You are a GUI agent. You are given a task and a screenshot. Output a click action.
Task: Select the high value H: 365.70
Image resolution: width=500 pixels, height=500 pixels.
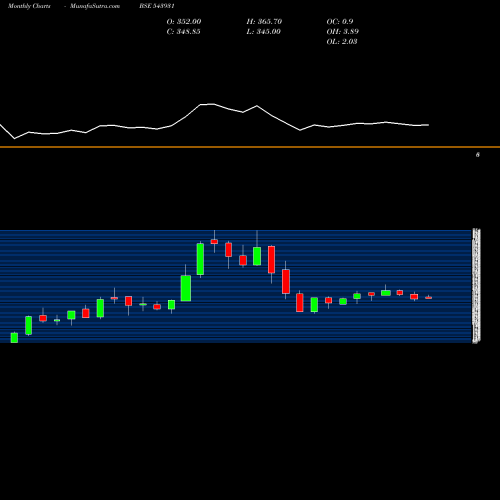click(x=264, y=22)
